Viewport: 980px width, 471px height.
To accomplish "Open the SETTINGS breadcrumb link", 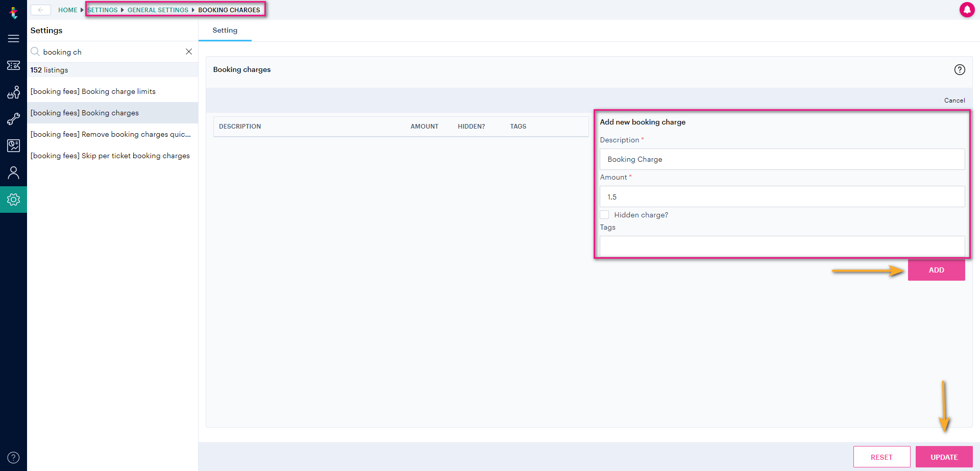I will (x=103, y=10).
